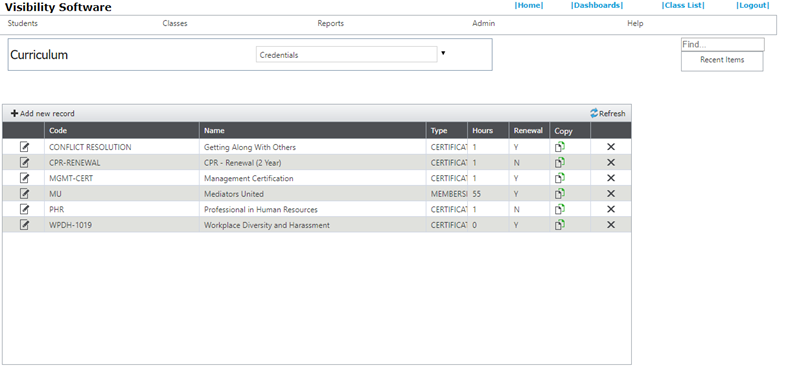Screen dimensions: 800x372
Task: Click the curriculum dropdown arrow
Action: (443, 53)
